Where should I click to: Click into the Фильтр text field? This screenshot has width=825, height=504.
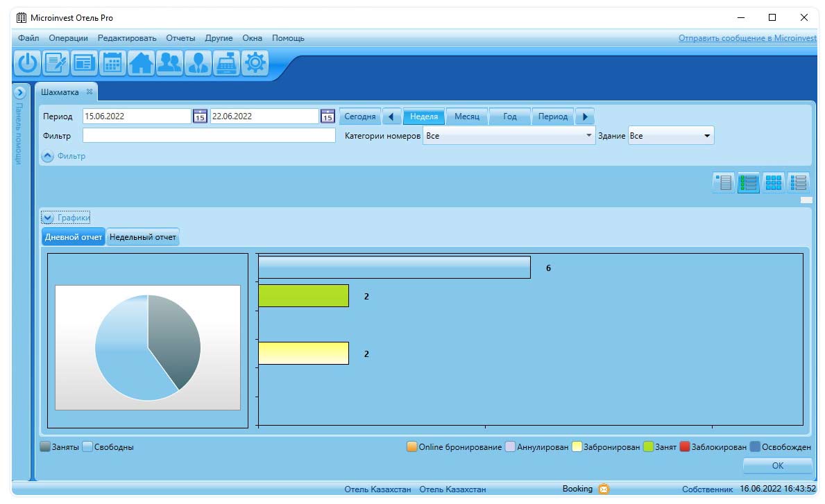(209, 136)
